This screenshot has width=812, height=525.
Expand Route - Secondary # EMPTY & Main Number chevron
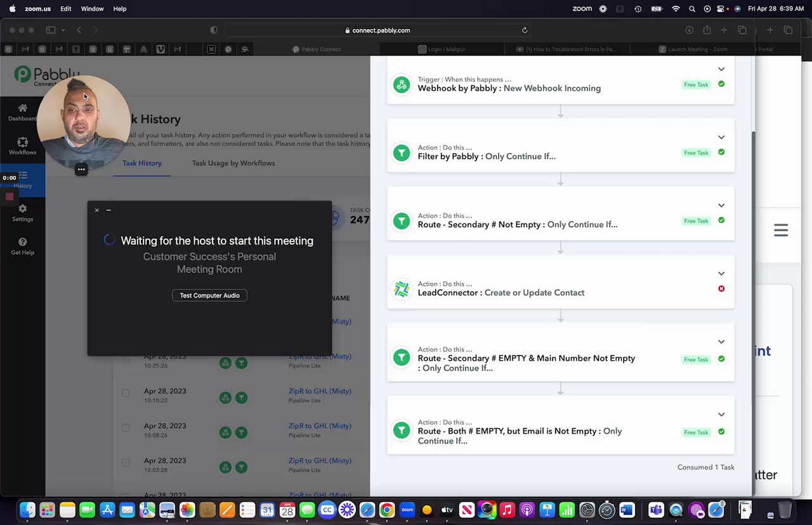pos(721,342)
